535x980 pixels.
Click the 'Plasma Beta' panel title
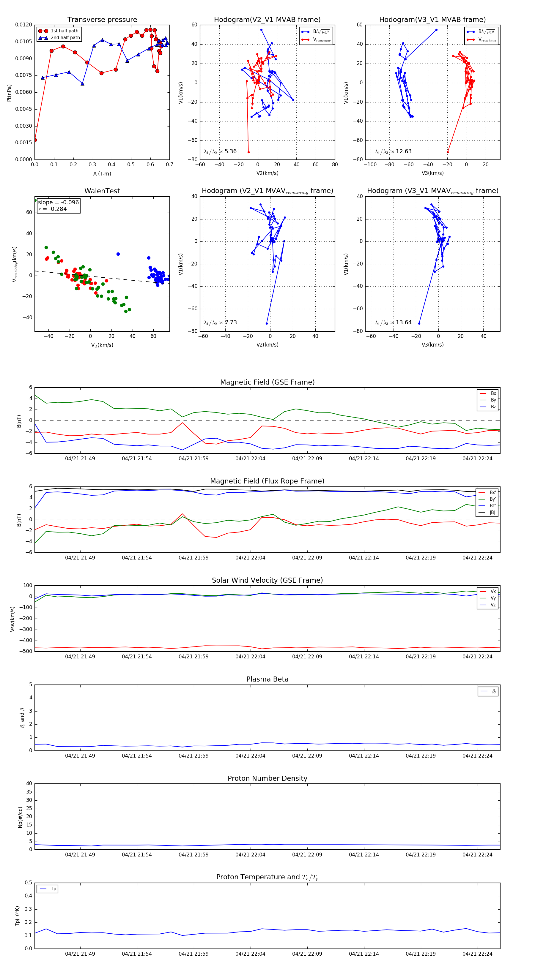pyautogui.click(x=267, y=679)
